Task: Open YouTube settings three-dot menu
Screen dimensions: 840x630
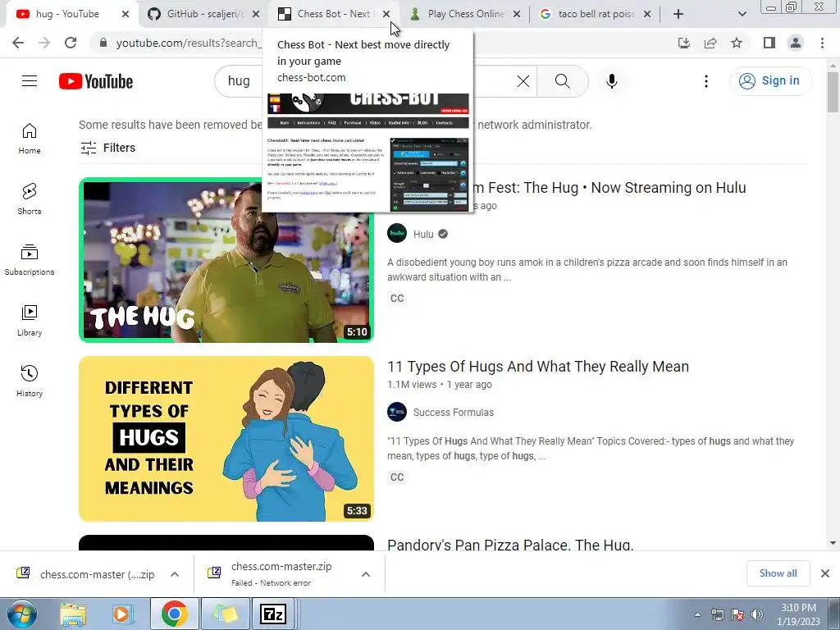Action: tap(705, 81)
